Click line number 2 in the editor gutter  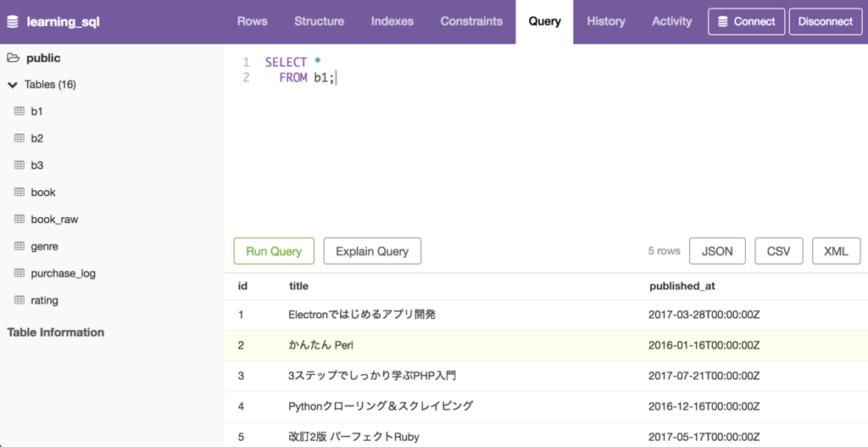click(x=247, y=77)
